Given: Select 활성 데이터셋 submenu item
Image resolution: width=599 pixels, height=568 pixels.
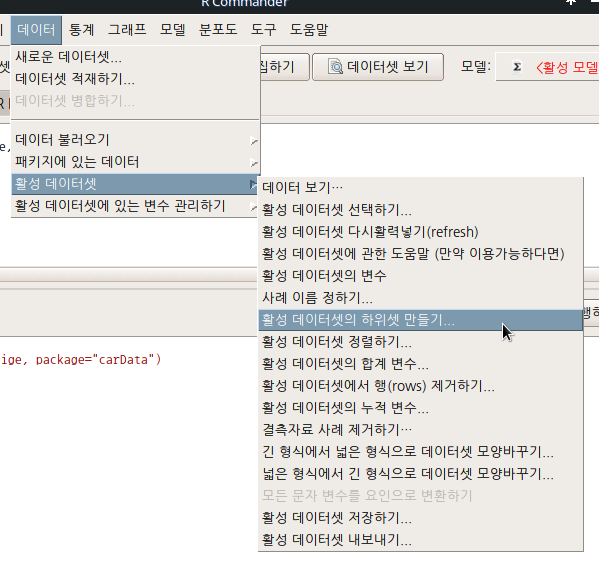Looking at the screenshot, I should coord(136,184).
